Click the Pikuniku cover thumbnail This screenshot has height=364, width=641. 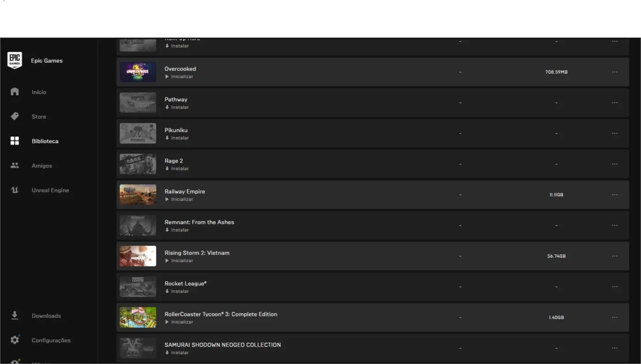pos(138,133)
